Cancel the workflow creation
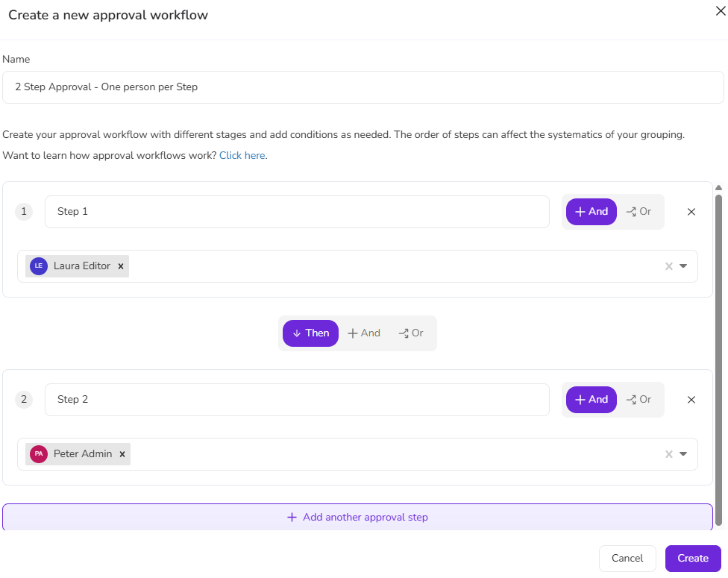 pyautogui.click(x=627, y=559)
